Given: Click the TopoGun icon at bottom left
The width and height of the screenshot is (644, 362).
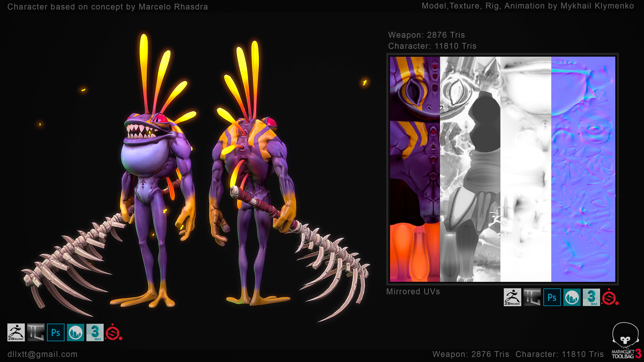Looking at the screenshot, I should pyautogui.click(x=36, y=332).
